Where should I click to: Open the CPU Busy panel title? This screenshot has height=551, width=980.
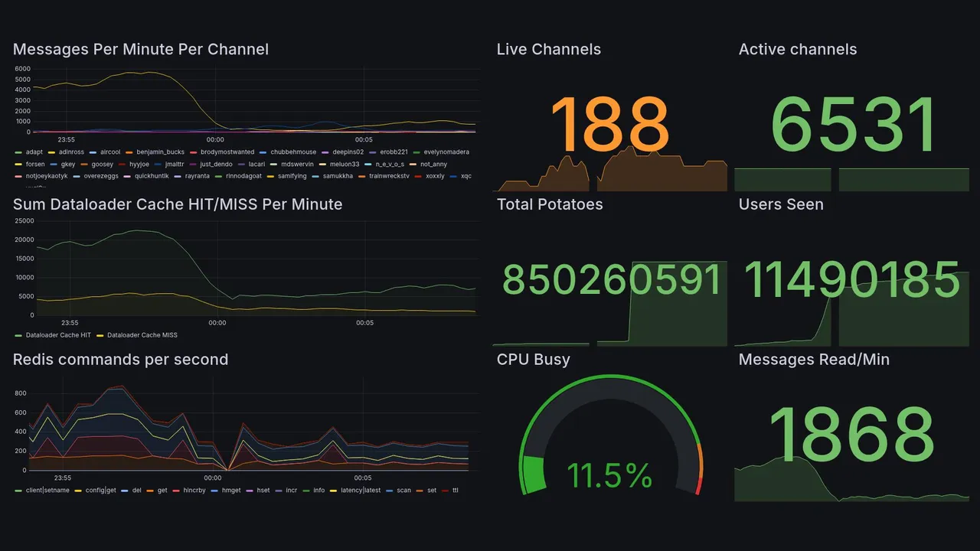tap(533, 360)
